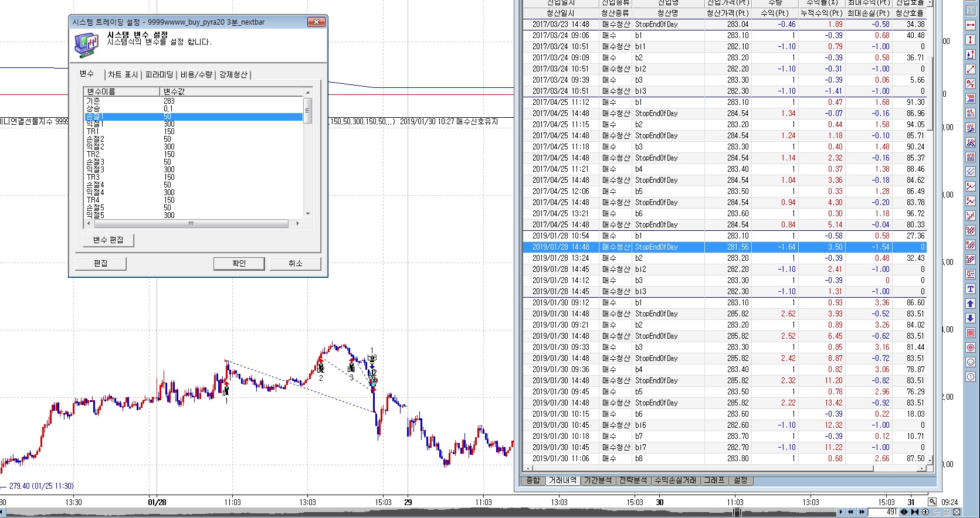Select the text 'T' drawing tool
Image resolution: width=980 pixels, height=518 pixels.
971,289
